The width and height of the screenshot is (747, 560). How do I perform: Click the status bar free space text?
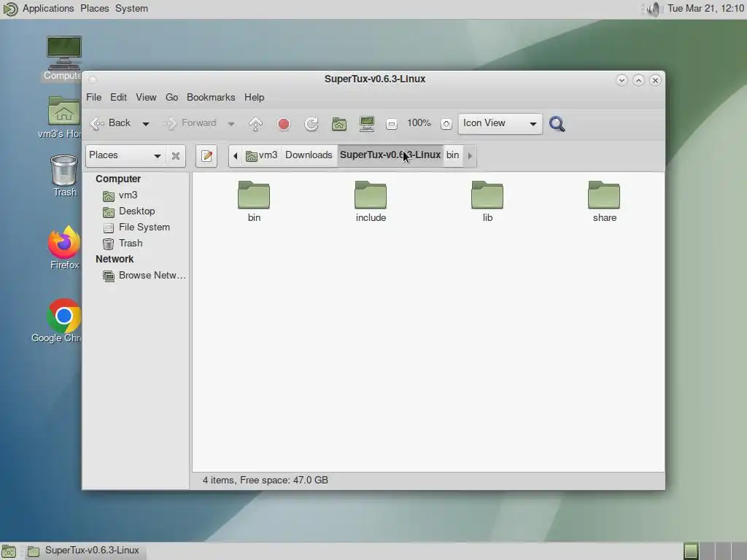point(284,480)
